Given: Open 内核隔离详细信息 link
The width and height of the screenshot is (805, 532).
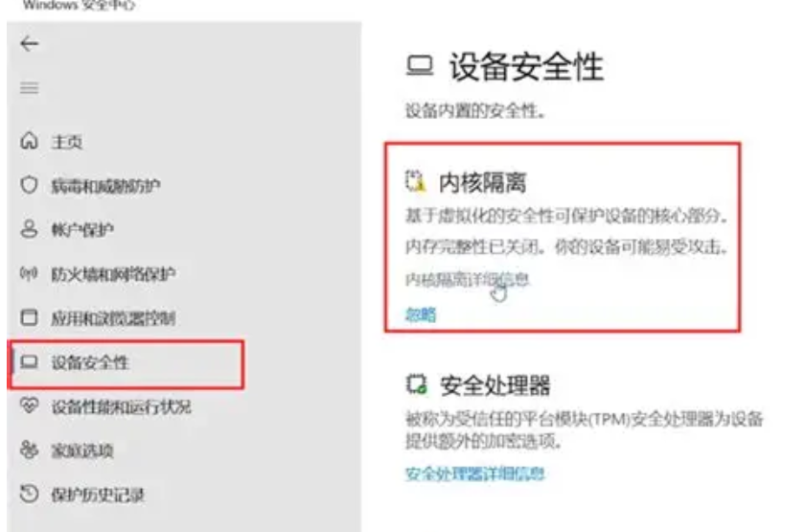Looking at the screenshot, I should click(467, 279).
